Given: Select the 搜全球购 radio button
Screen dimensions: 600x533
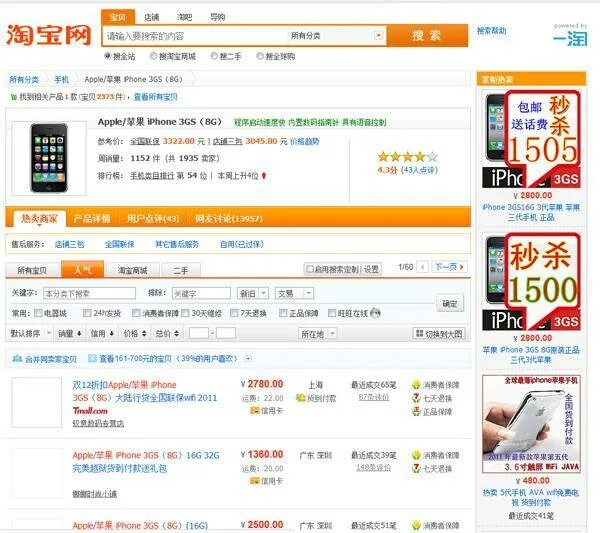Looking at the screenshot, I should pyautogui.click(x=260, y=56).
